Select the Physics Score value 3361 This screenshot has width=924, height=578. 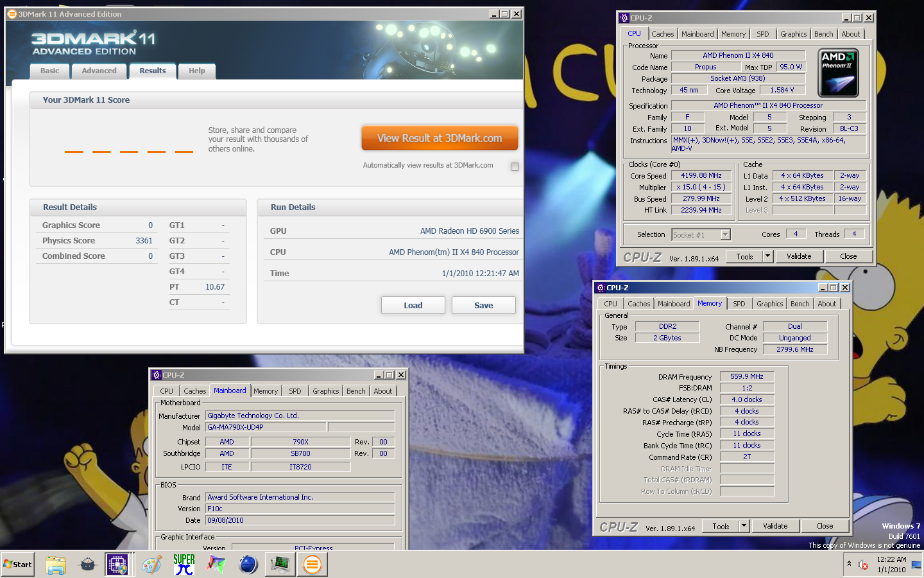(144, 241)
